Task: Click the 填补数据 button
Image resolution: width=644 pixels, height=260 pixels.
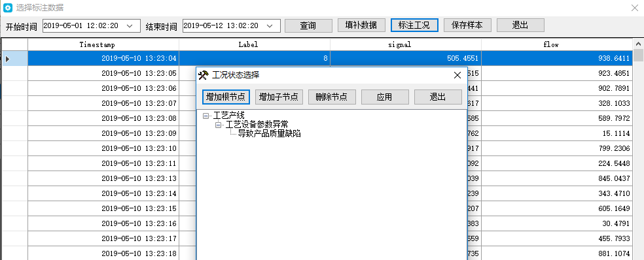Action: (361, 25)
